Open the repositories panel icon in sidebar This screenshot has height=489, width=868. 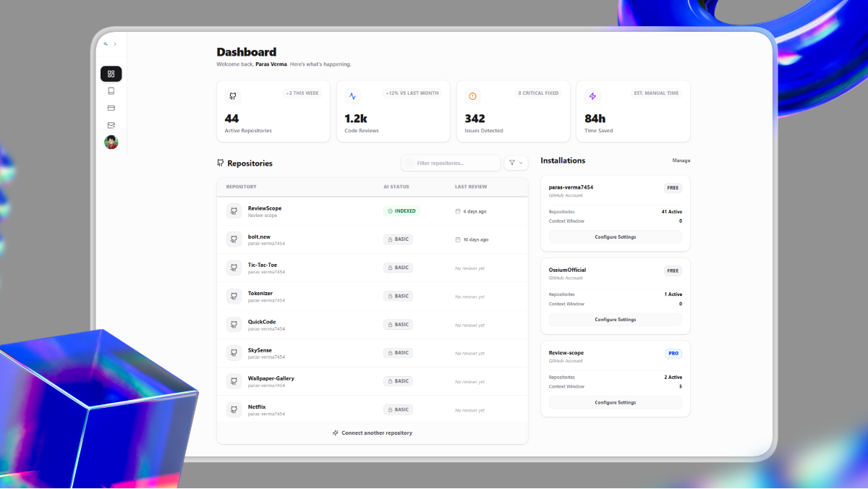click(111, 90)
